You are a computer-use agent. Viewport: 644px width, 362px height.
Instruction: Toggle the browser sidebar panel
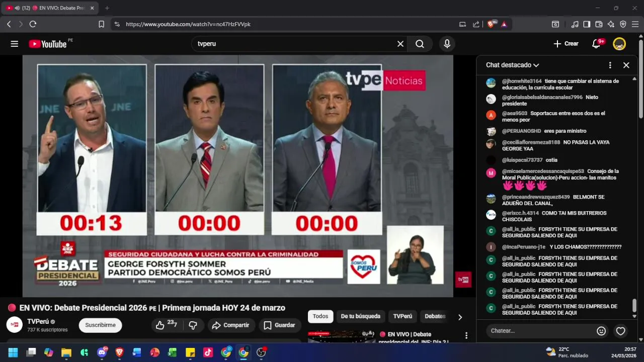click(587, 24)
